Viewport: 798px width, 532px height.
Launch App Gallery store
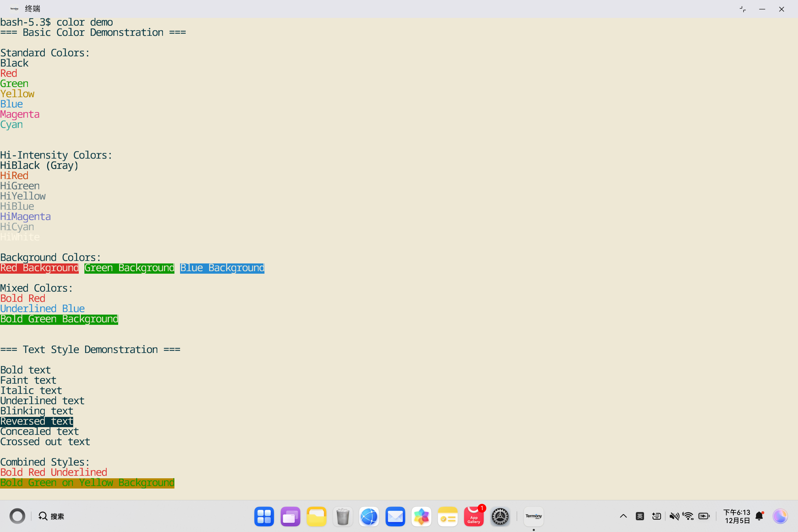(x=474, y=516)
